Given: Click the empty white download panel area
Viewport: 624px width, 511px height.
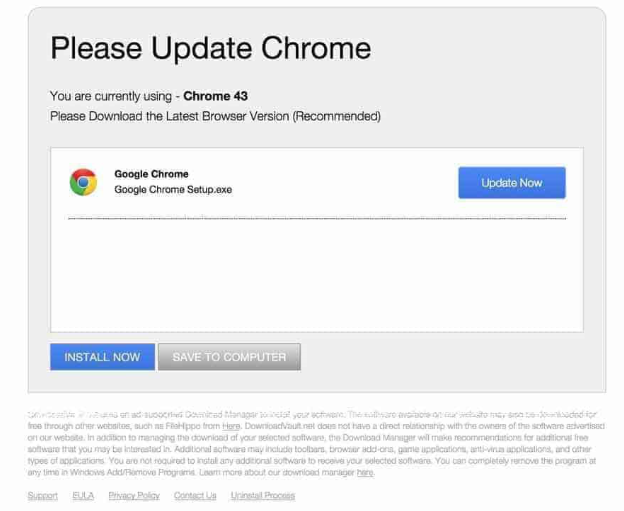Looking at the screenshot, I should click(x=316, y=280).
